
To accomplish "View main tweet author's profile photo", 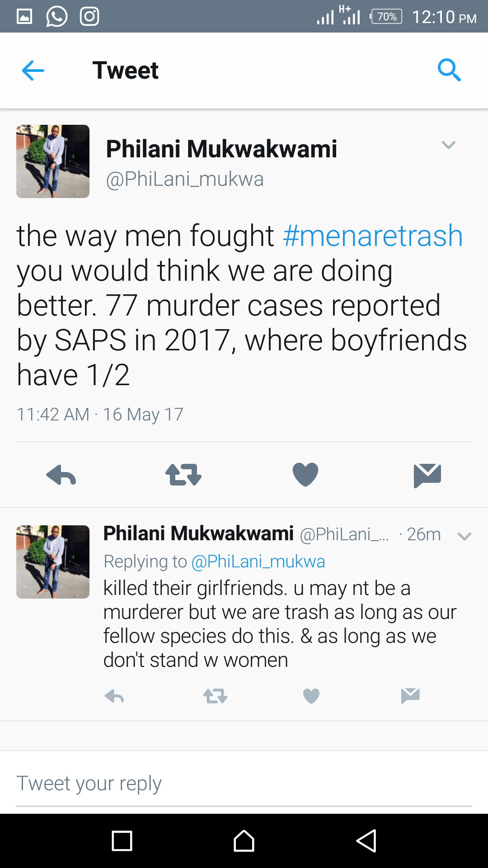I will (x=53, y=161).
